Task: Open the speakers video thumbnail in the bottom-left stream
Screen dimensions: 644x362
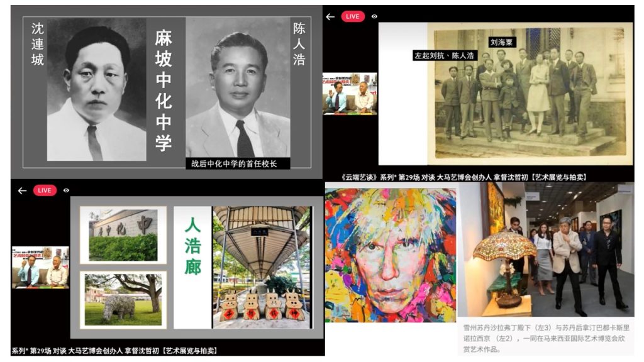Action: point(40,268)
